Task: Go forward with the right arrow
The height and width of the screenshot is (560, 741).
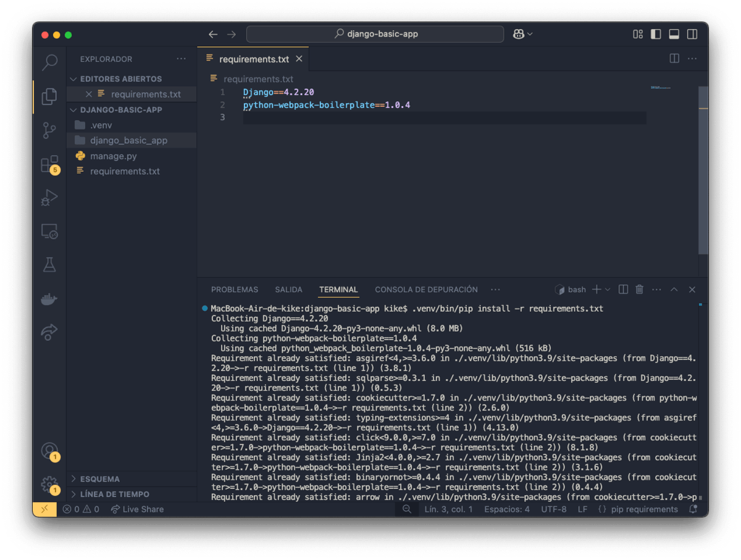Action: (x=232, y=35)
